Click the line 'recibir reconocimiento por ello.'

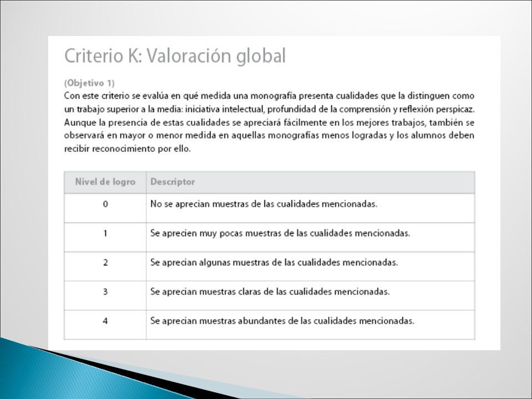coord(127,149)
